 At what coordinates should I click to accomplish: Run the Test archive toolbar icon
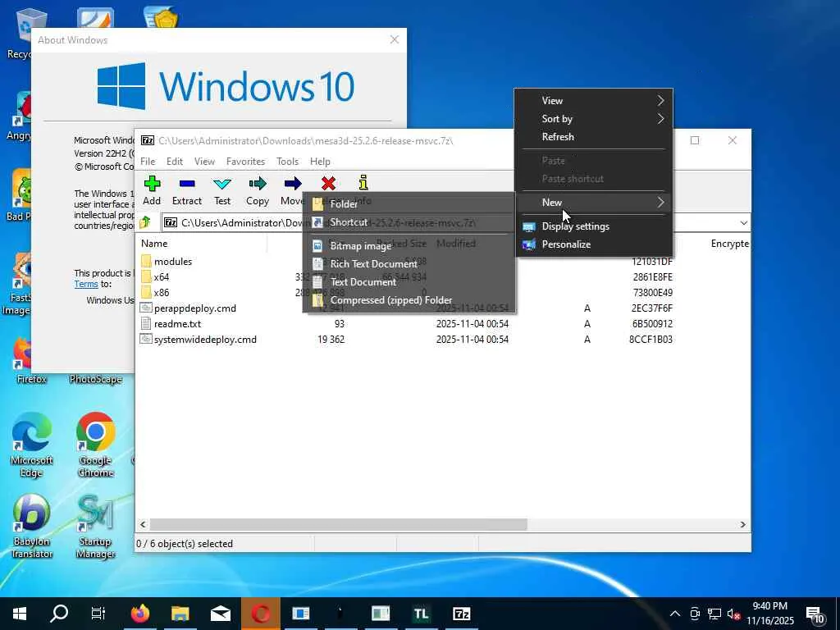point(222,184)
